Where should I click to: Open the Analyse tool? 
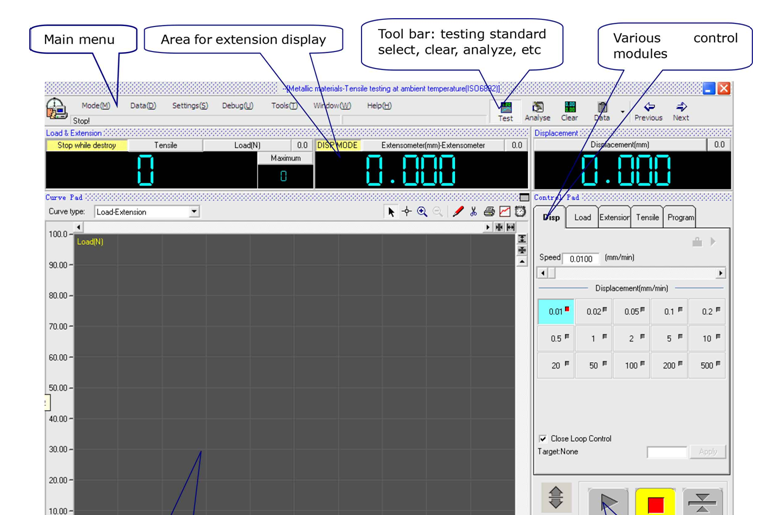coord(537,110)
